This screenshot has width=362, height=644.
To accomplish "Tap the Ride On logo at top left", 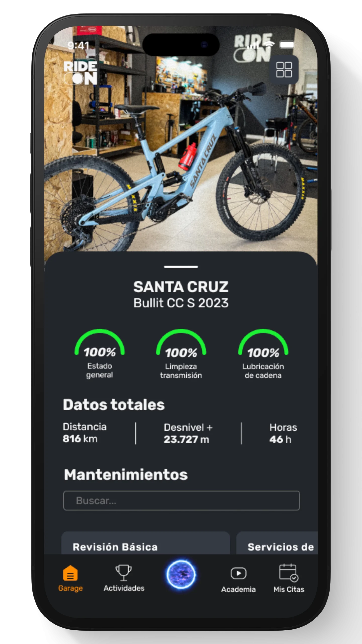I will coord(80,73).
